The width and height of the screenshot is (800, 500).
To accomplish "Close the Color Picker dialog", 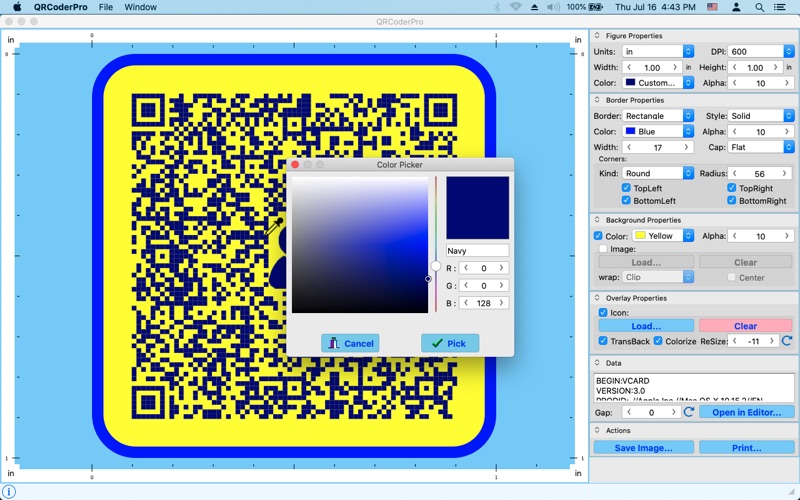I will click(295, 164).
